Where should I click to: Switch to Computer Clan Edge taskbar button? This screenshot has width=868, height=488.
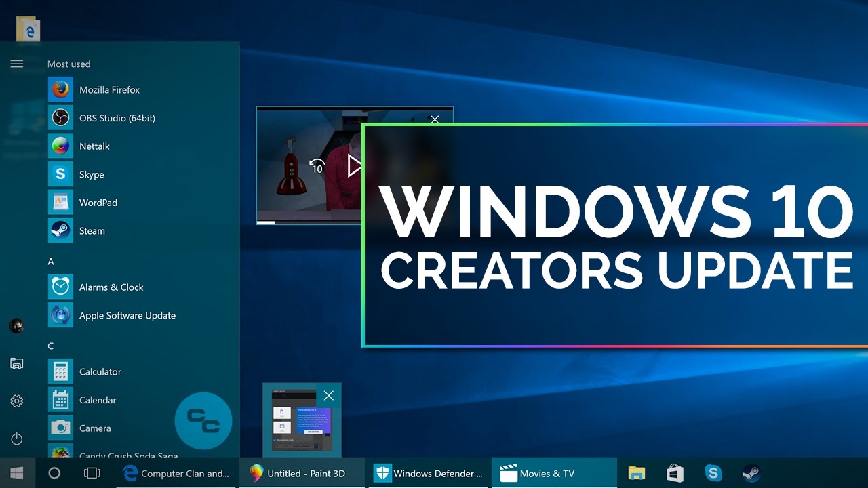(x=176, y=473)
